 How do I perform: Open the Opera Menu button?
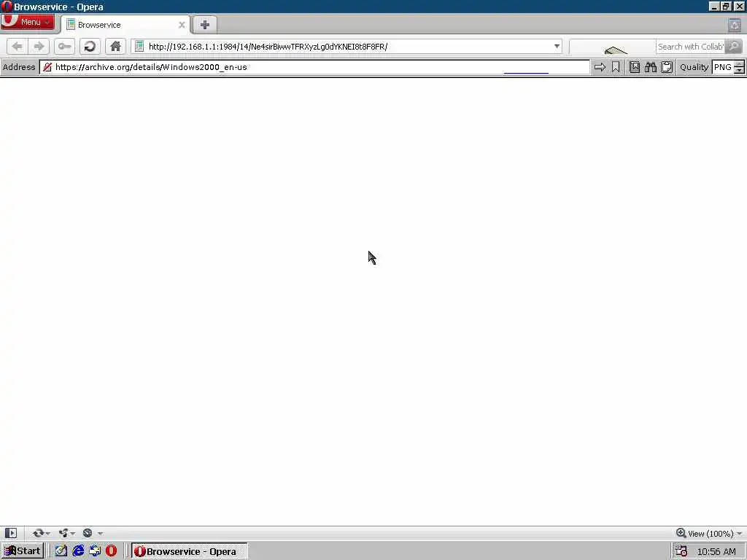tap(27, 22)
